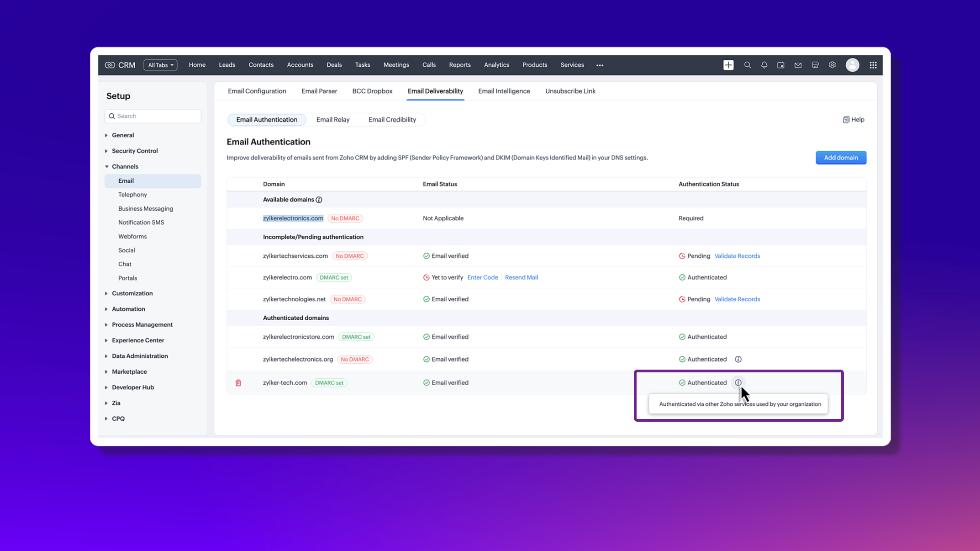Open the notifications bell icon
The height and width of the screenshot is (551, 980).
pyautogui.click(x=764, y=65)
